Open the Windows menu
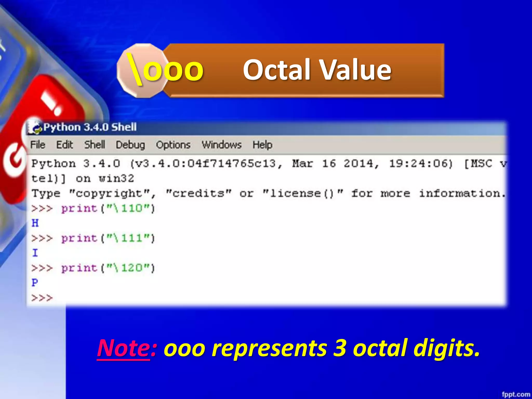This screenshot has height=399, width=532. (222, 145)
